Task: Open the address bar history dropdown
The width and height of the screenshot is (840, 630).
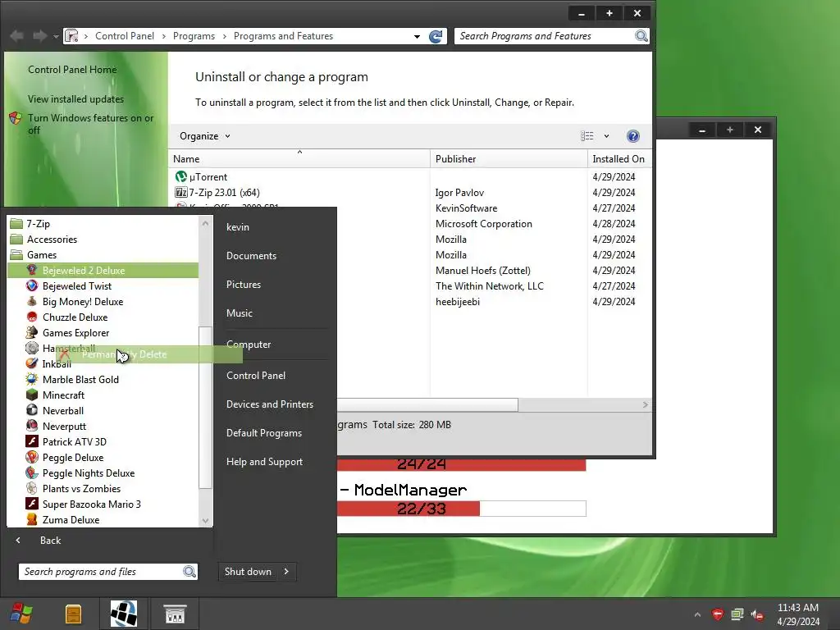Action: [417, 36]
